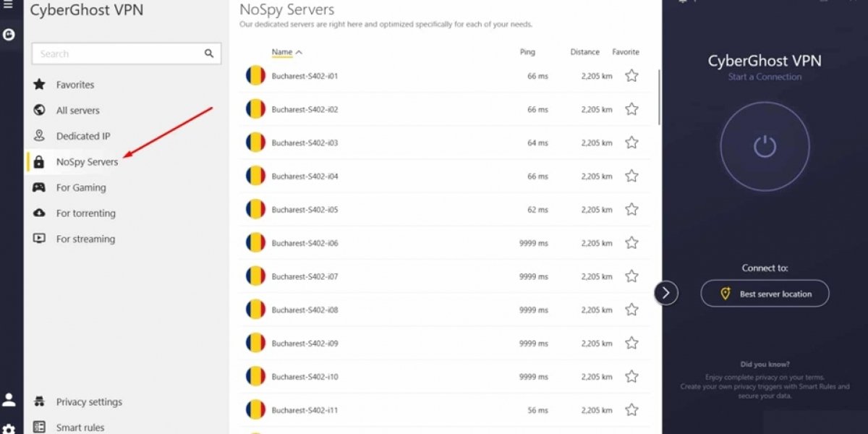Select the Bucharest-S402-i03 server row
Screen dimensions: 868x434
tap(445, 143)
